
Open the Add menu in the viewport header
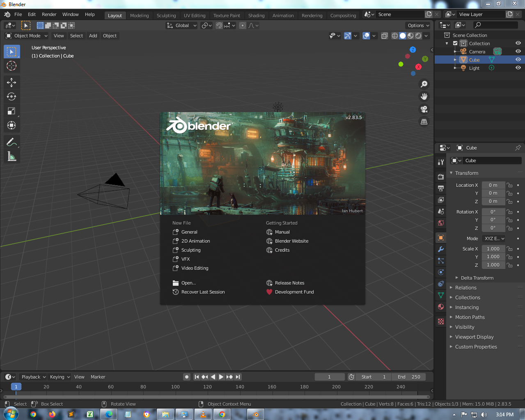click(93, 36)
